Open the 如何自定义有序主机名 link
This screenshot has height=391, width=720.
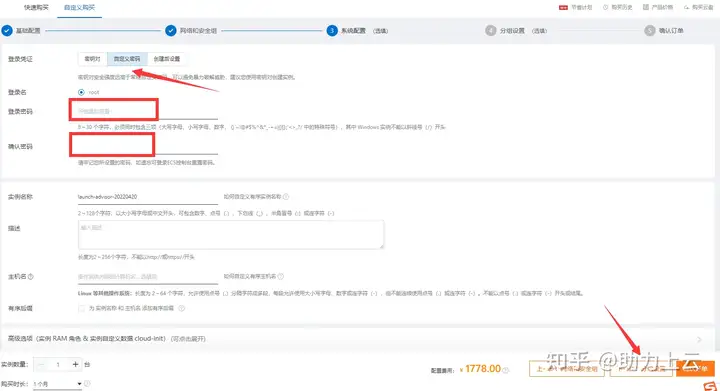click(249, 277)
